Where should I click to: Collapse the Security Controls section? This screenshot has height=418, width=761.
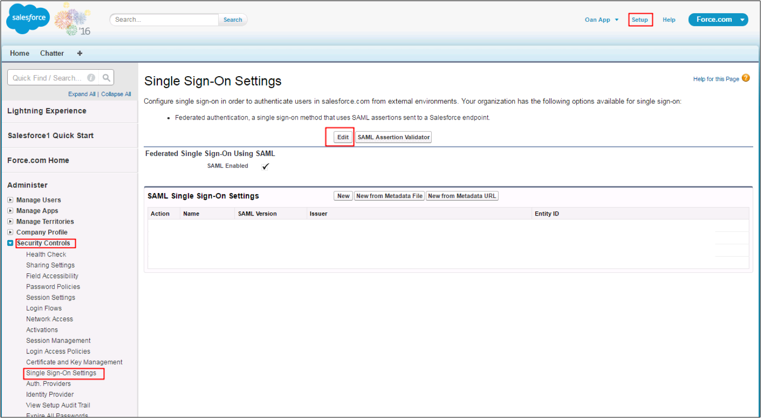pyautogui.click(x=11, y=243)
